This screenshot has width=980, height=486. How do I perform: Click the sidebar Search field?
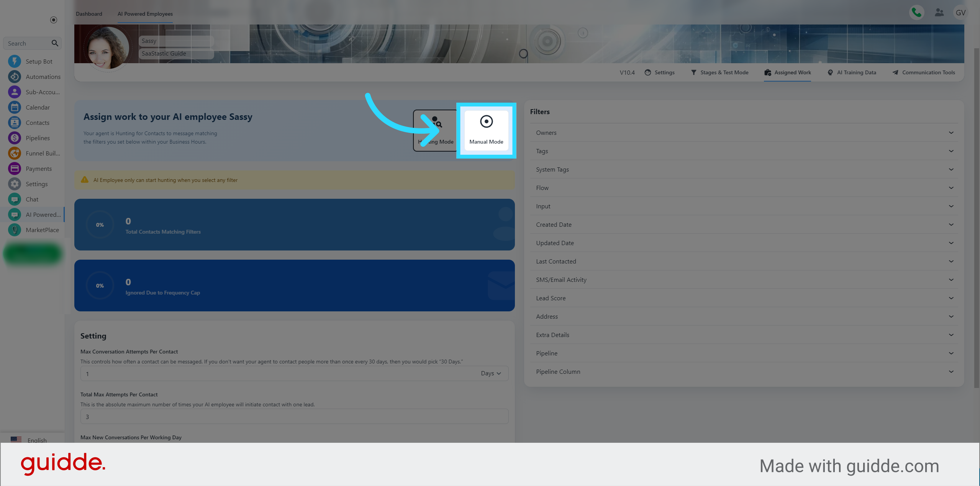point(32,43)
